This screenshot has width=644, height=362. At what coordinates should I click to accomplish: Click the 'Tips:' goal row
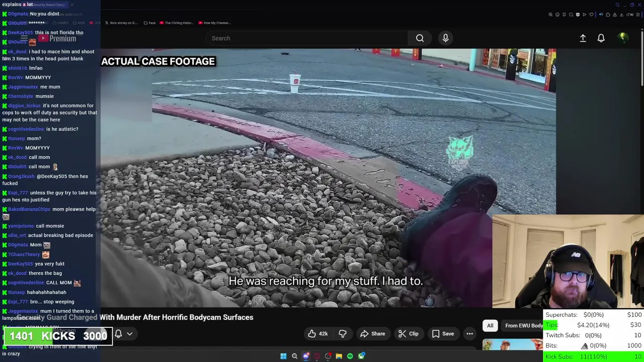pos(594,325)
